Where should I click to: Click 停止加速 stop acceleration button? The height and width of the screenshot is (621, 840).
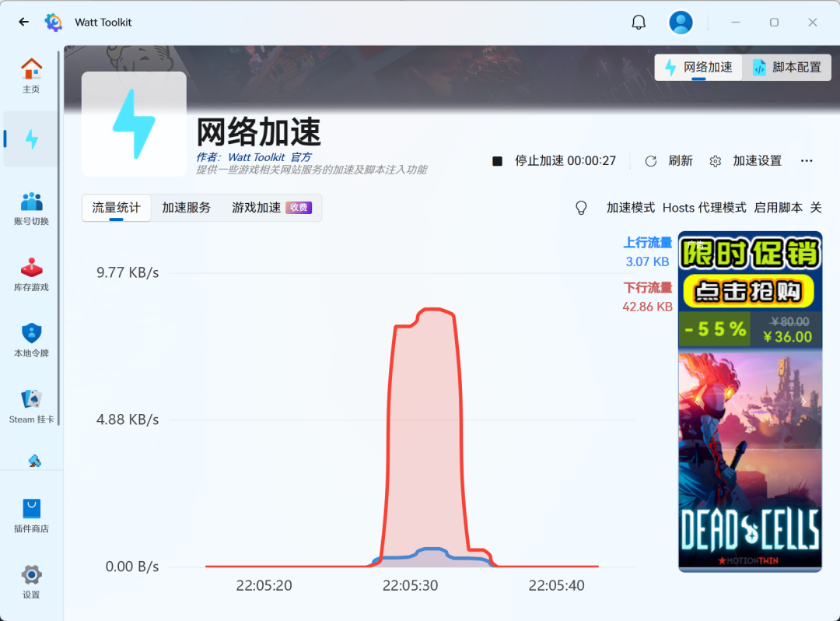click(x=554, y=161)
